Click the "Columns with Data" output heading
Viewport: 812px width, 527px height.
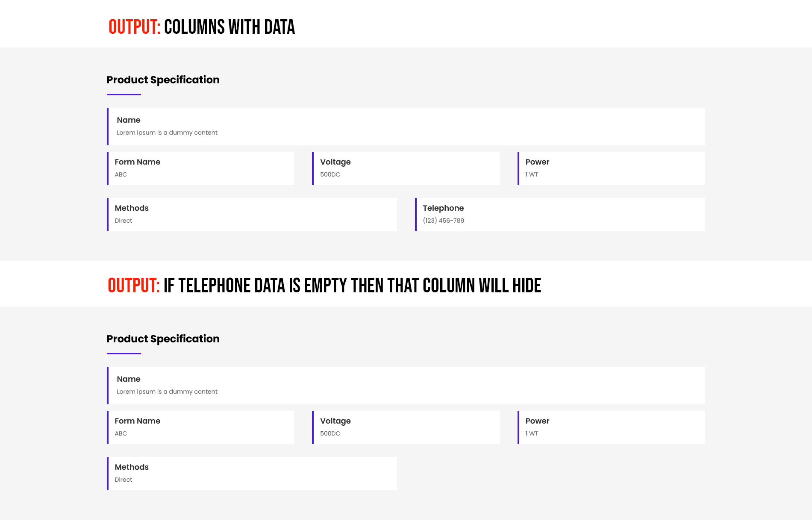(201, 27)
